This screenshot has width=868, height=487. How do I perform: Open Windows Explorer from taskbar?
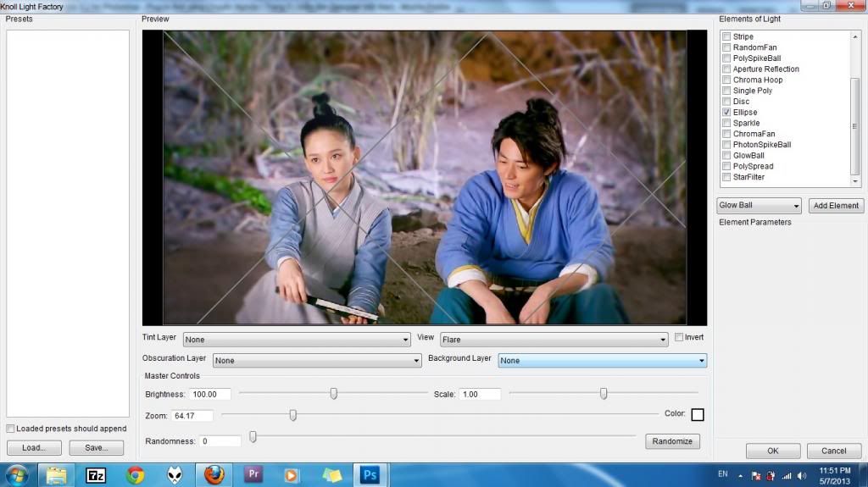[x=56, y=475]
